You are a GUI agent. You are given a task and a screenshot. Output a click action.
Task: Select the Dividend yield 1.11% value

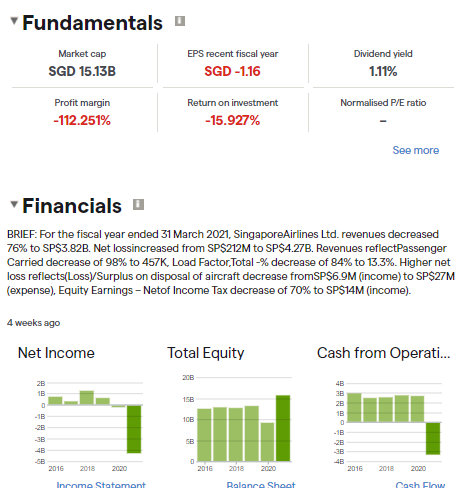click(x=383, y=71)
